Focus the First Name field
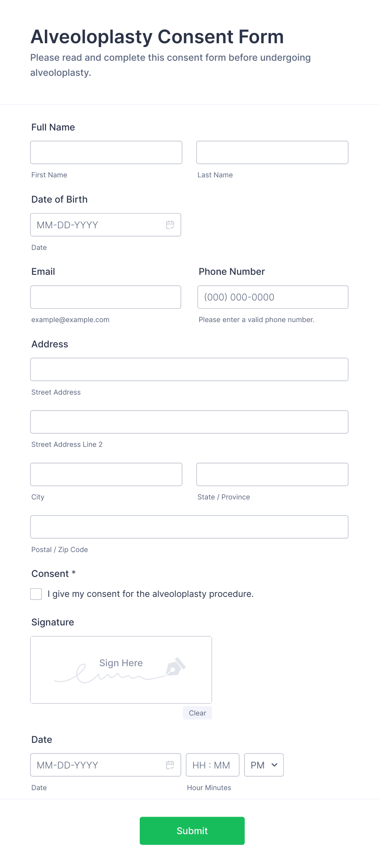The image size is (379, 868). pyautogui.click(x=106, y=152)
